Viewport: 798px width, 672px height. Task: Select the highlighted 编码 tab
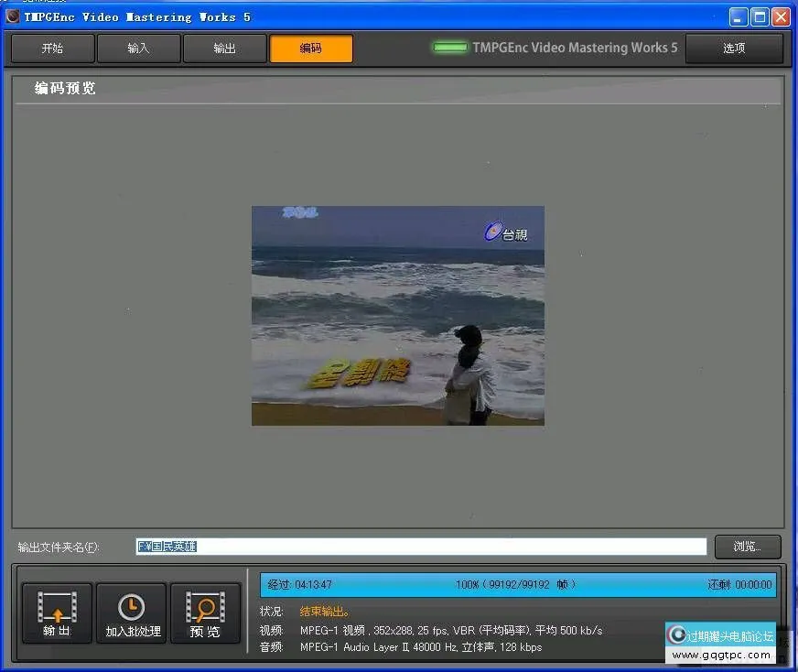coord(311,49)
